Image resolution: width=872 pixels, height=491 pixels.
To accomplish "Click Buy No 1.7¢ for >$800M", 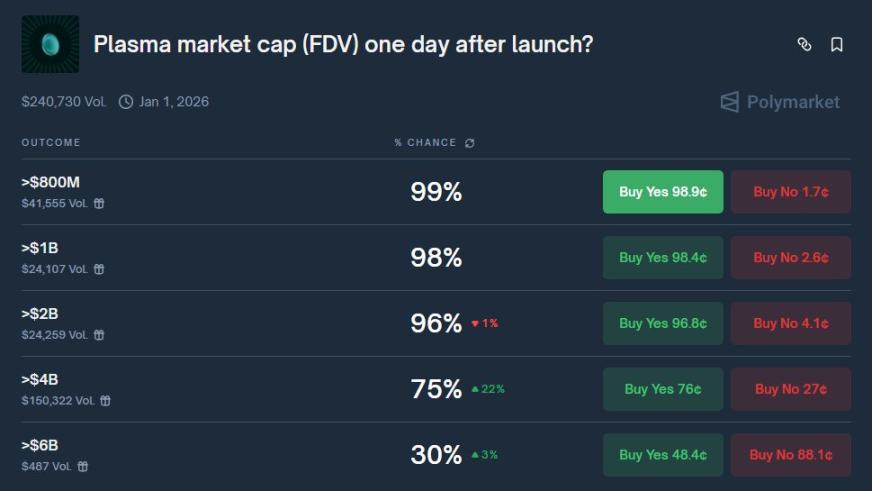I will pos(790,192).
